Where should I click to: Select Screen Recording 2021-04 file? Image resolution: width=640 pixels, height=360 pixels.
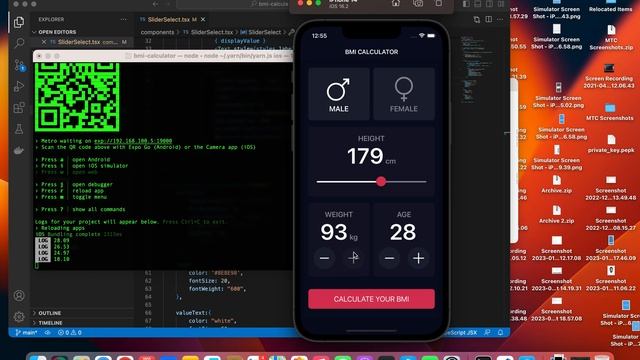point(609,76)
